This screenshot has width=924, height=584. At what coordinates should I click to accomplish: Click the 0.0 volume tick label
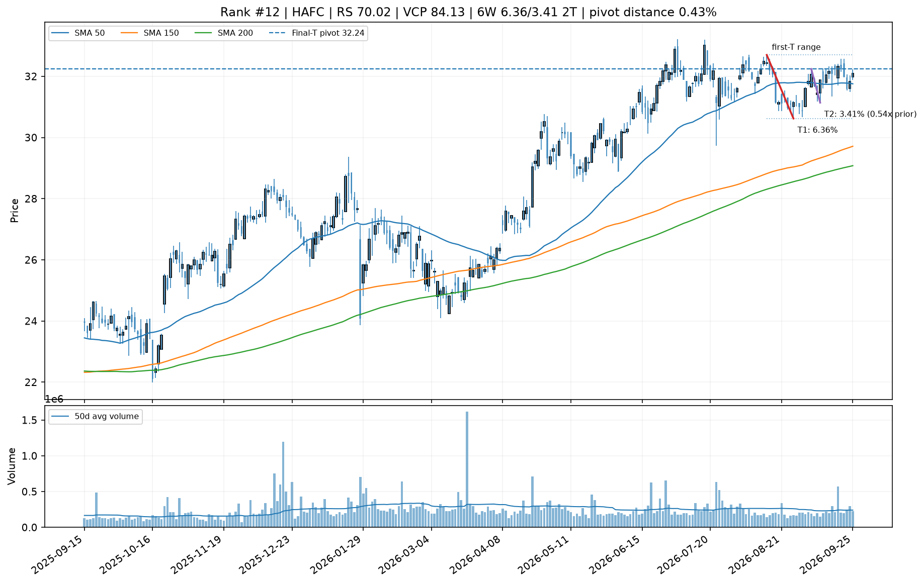(30, 528)
